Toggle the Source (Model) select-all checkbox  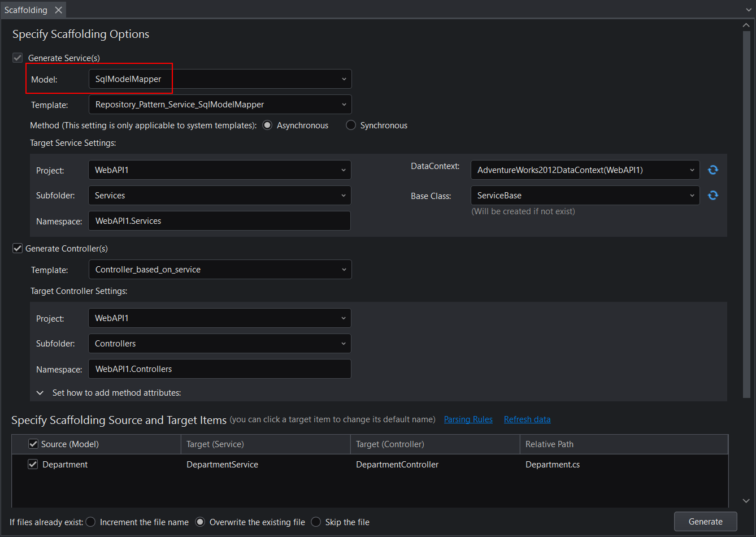point(33,444)
